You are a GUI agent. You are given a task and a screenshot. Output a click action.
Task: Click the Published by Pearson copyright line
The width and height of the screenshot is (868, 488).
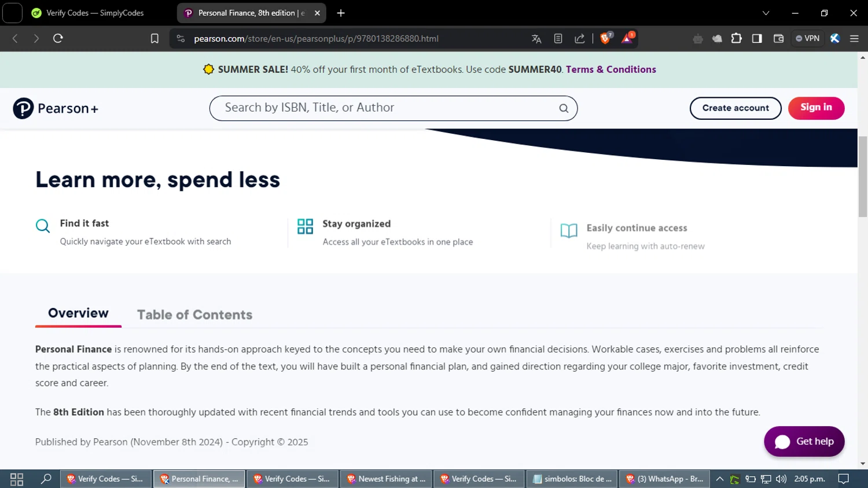(171, 442)
